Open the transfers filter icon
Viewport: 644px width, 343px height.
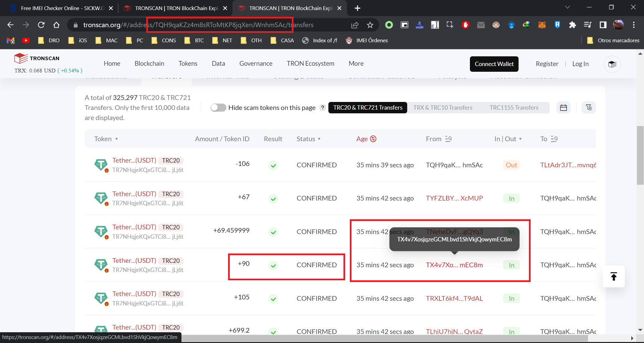[589, 108]
